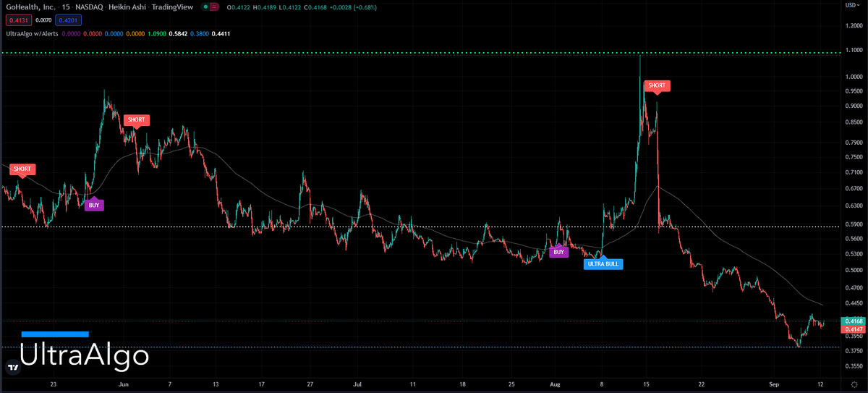
Task: Click the TradingView logo icon
Action: click(12, 368)
